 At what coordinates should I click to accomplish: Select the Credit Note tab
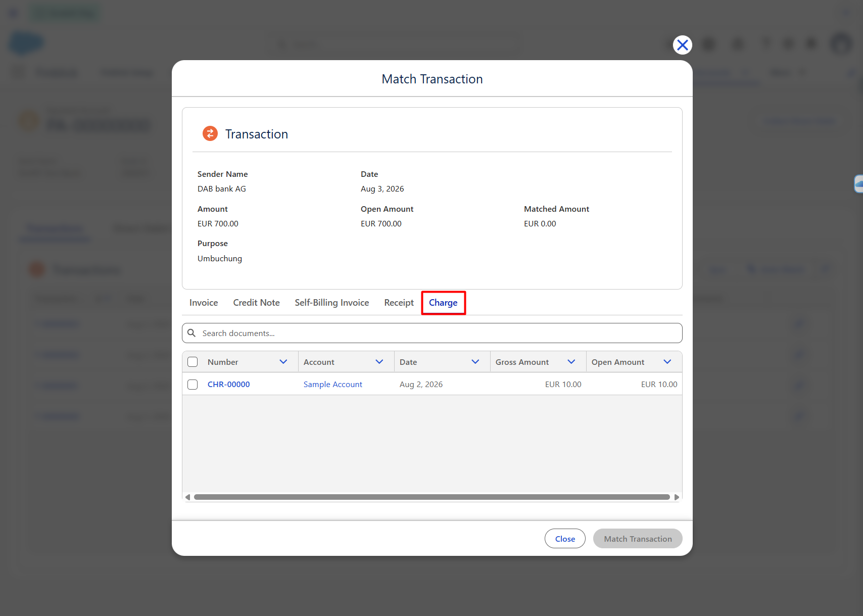click(x=256, y=303)
